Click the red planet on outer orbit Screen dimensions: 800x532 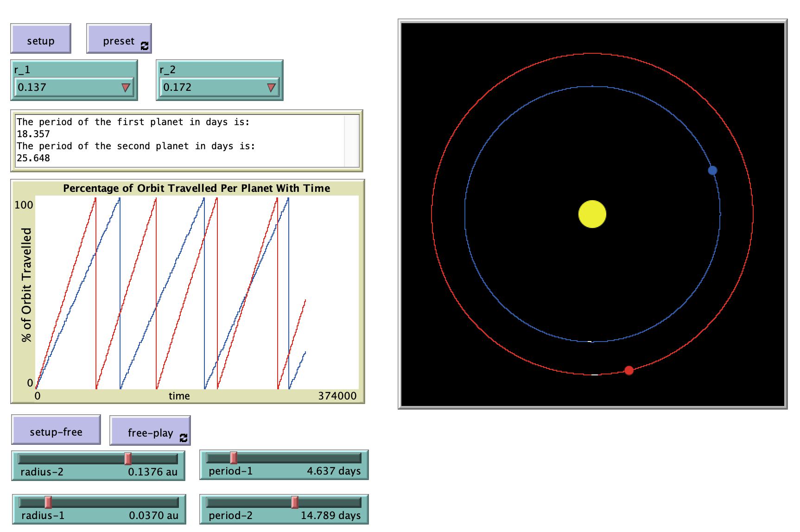coord(629,370)
